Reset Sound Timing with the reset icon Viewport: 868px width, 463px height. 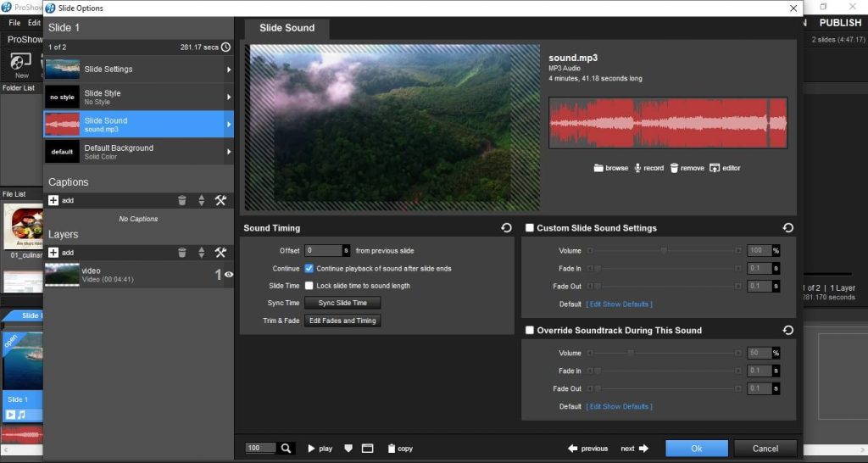tap(506, 228)
